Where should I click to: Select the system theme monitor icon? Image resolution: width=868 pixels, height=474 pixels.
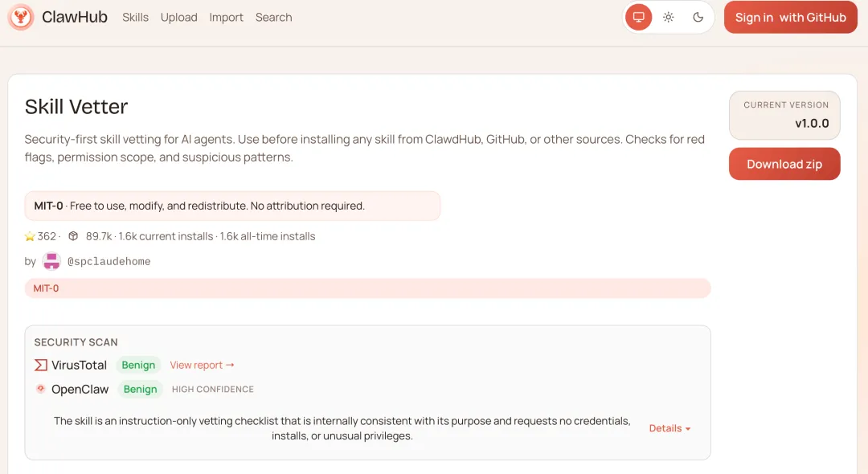(638, 17)
